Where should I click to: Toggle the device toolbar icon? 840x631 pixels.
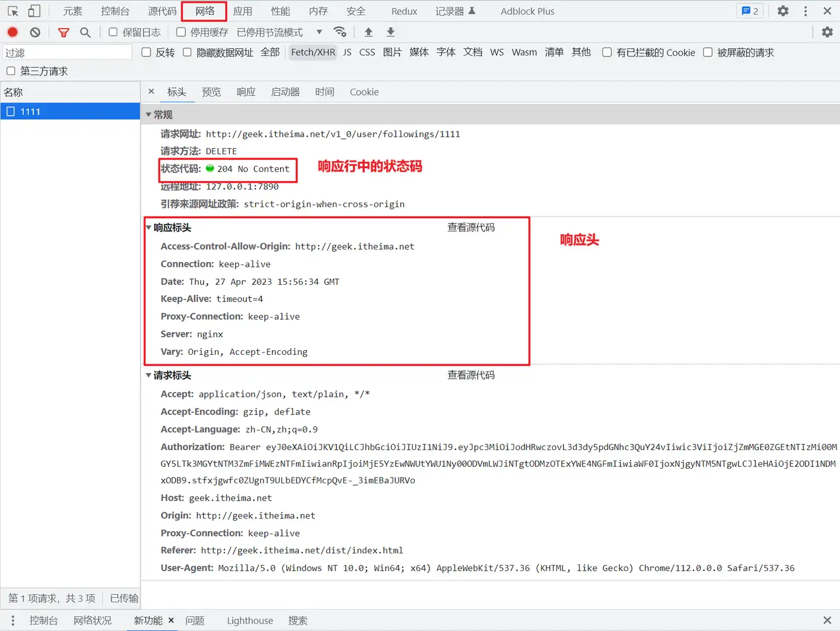(34, 11)
